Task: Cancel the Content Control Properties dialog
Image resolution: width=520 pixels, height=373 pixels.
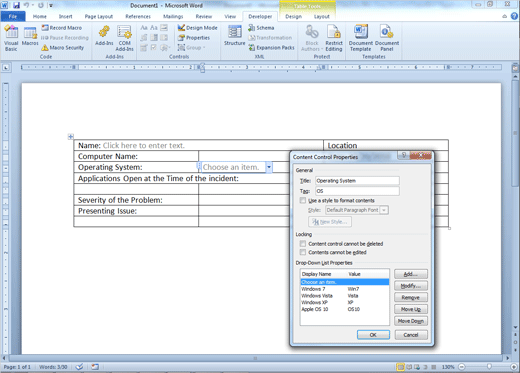Action: click(411, 335)
